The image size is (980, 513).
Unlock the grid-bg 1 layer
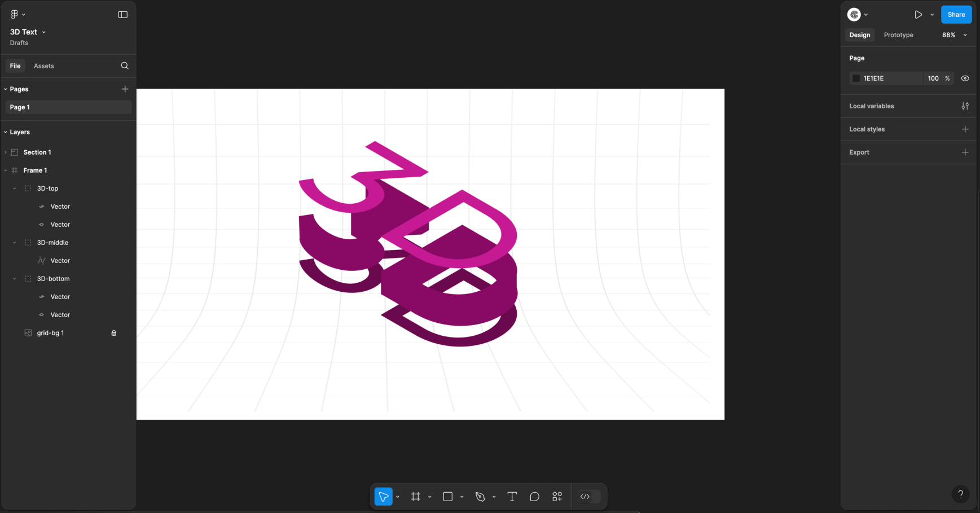point(113,333)
